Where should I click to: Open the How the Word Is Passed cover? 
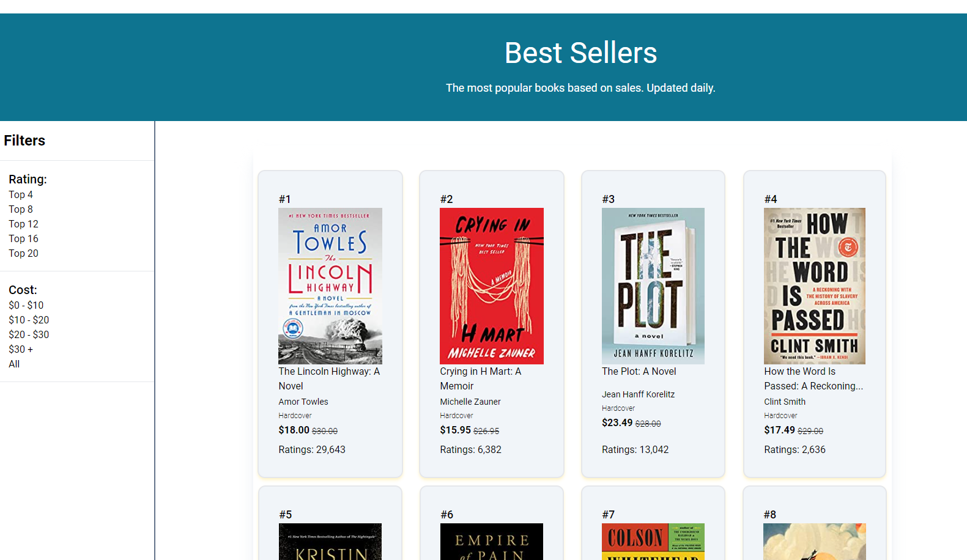point(814,286)
